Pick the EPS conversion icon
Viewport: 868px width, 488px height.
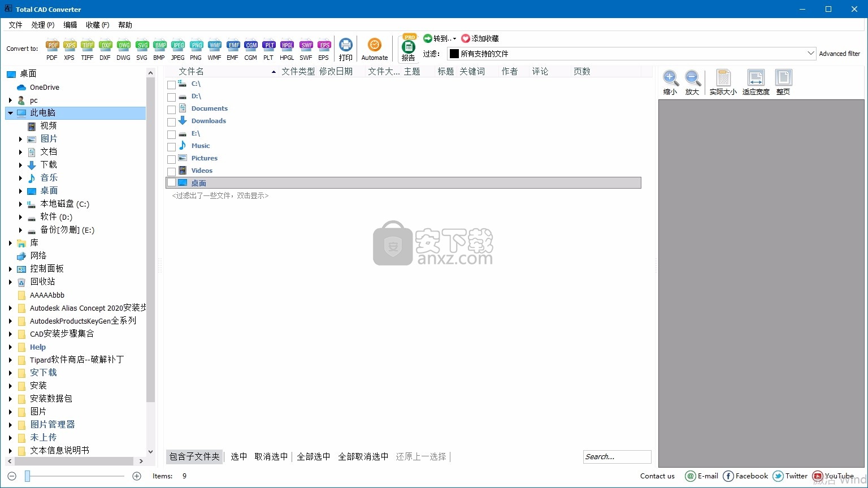click(323, 50)
